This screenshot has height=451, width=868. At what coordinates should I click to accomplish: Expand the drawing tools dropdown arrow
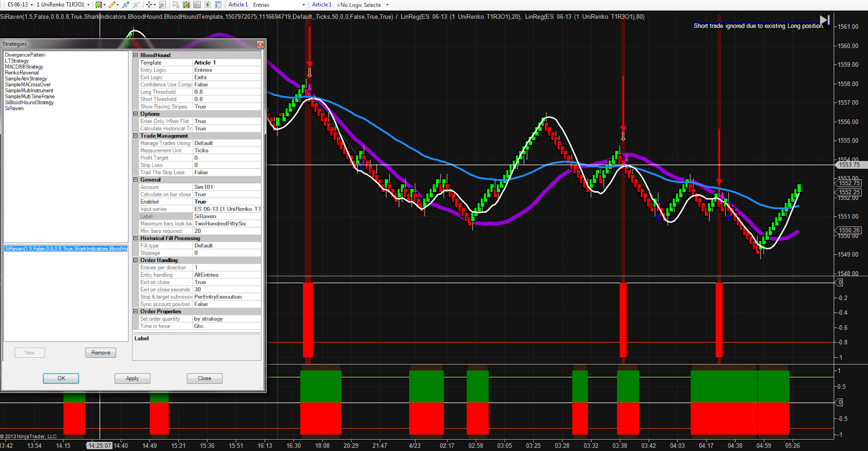point(118,5)
